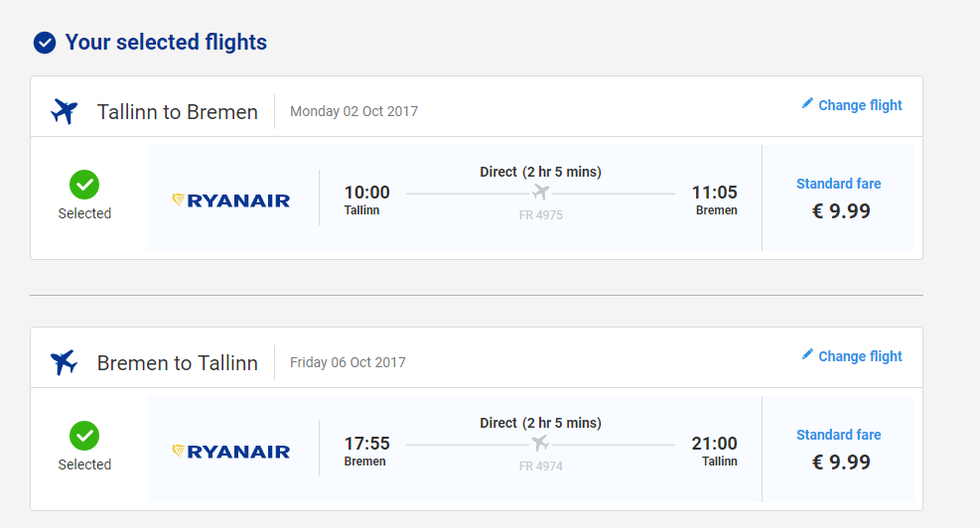Click the pencil icon on the Tallinn to Bremen flight

pyautogui.click(x=807, y=103)
